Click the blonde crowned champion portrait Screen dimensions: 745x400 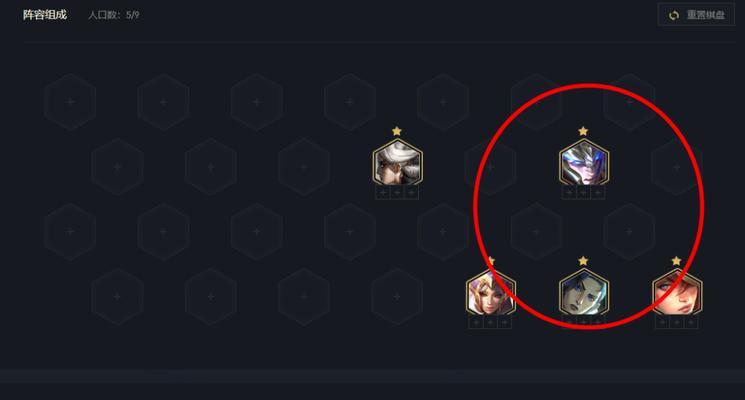tap(490, 292)
